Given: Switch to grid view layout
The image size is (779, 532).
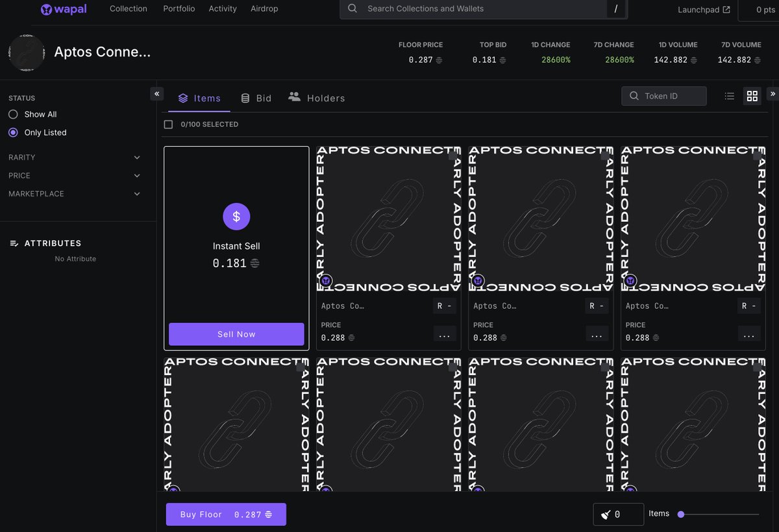Looking at the screenshot, I should point(752,95).
